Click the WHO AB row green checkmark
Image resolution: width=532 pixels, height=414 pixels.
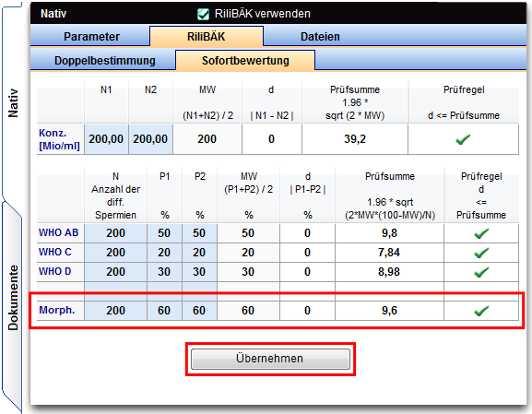(481, 233)
